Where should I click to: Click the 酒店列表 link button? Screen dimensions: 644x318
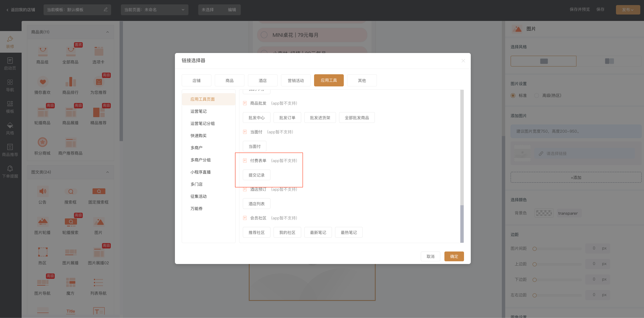click(257, 204)
